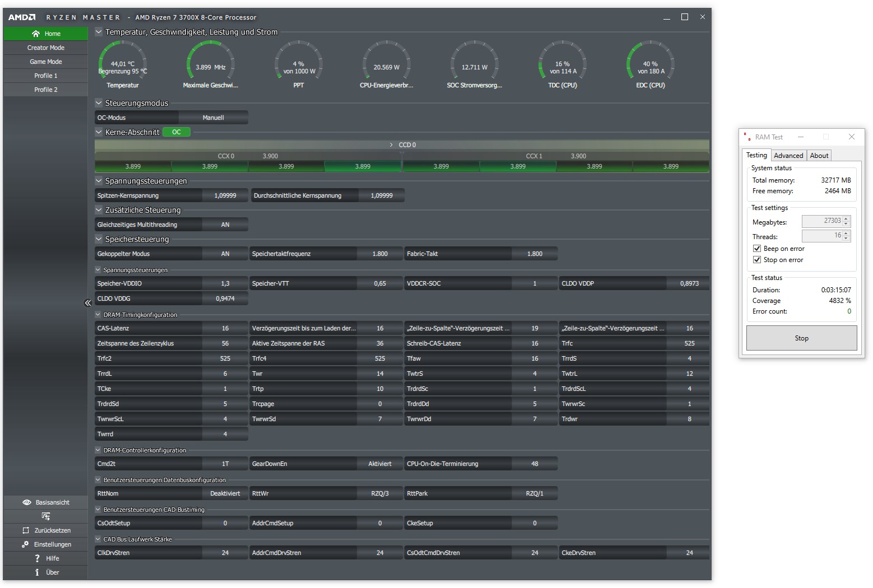The image size is (873, 588).
Task: Collapse the Zusätzliche Steuerung section
Action: (x=99, y=210)
